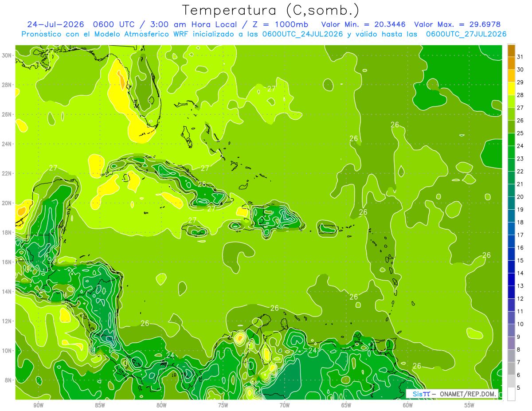This screenshot has width=532, height=411.
Task: Click the '80W' longitude axis label
Action: 161,405
